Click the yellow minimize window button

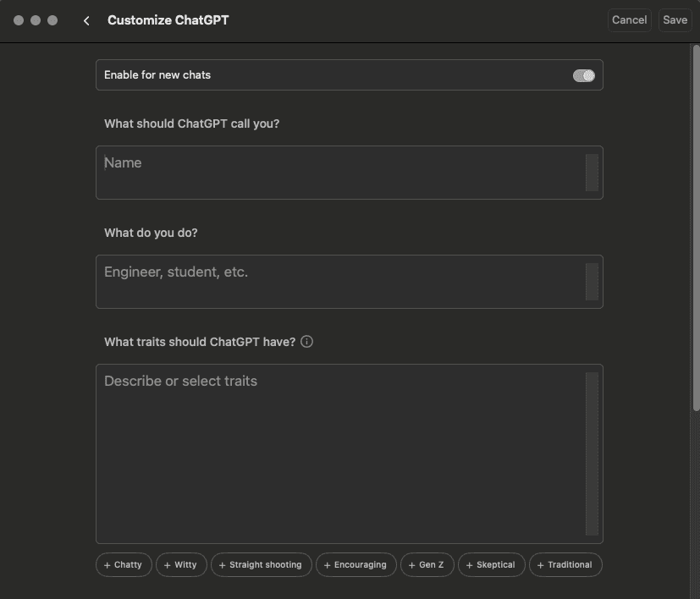click(36, 20)
